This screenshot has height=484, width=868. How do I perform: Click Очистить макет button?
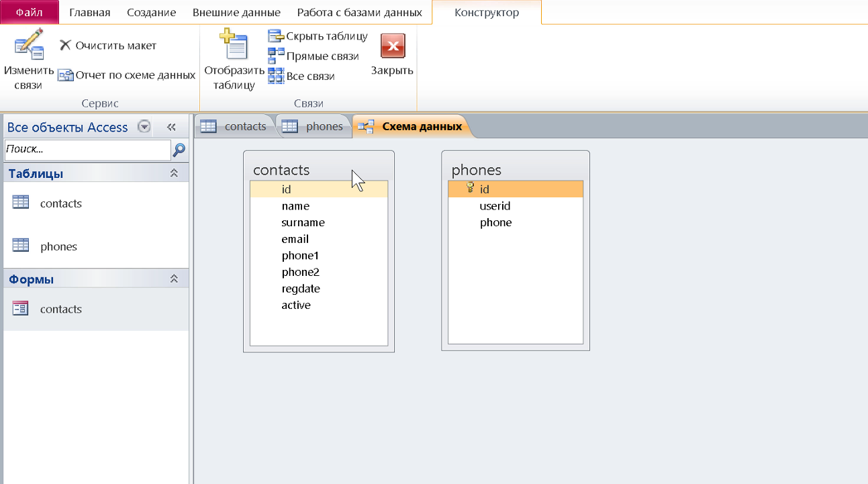click(107, 46)
